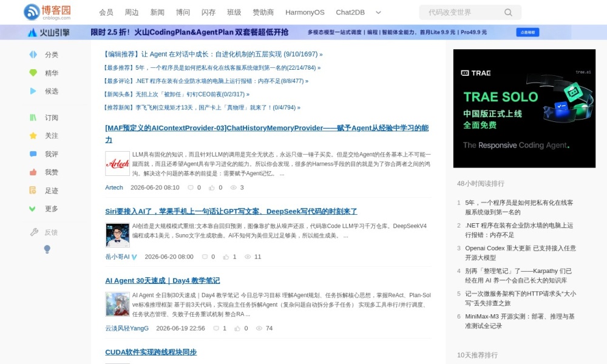
Task: Open ranking item 1 5年程序员
Action: (519, 207)
